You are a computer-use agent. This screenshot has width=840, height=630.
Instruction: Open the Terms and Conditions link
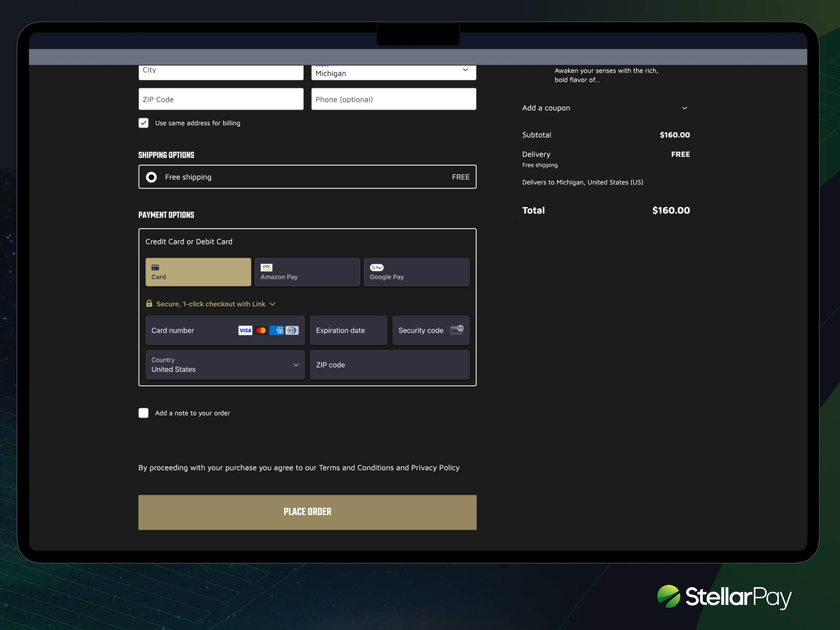(x=356, y=467)
